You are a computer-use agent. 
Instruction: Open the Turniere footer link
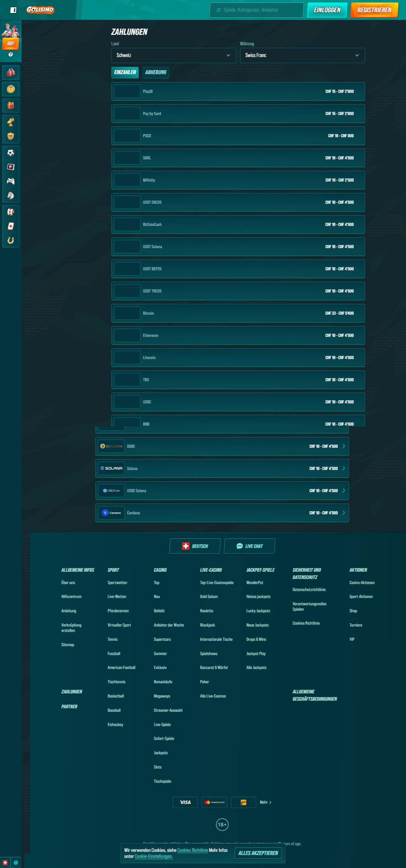click(x=356, y=625)
